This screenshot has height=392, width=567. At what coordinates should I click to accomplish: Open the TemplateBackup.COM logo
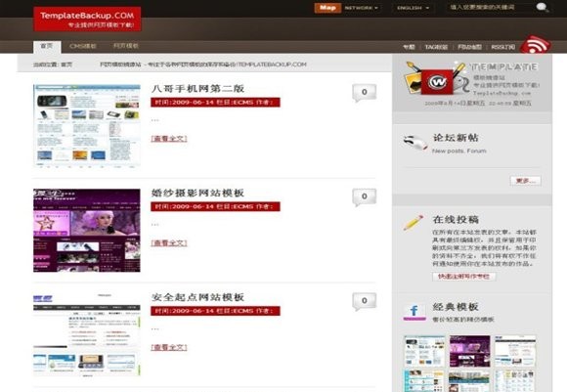(x=87, y=19)
